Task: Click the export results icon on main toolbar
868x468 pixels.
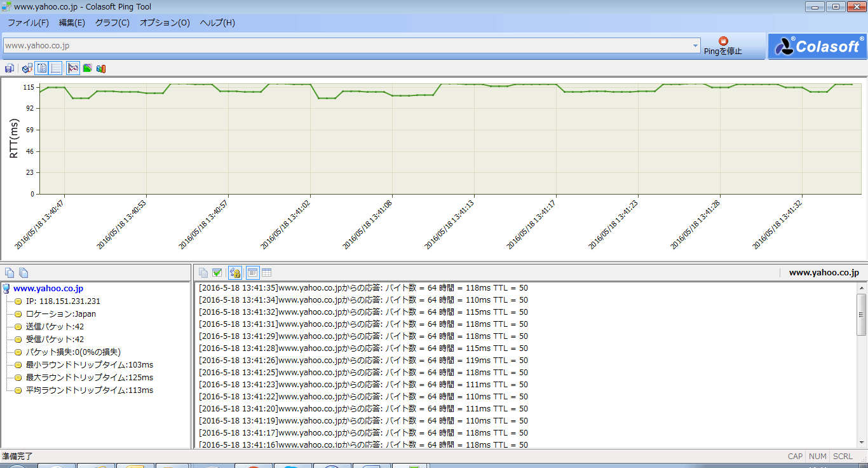Action: click(x=27, y=67)
